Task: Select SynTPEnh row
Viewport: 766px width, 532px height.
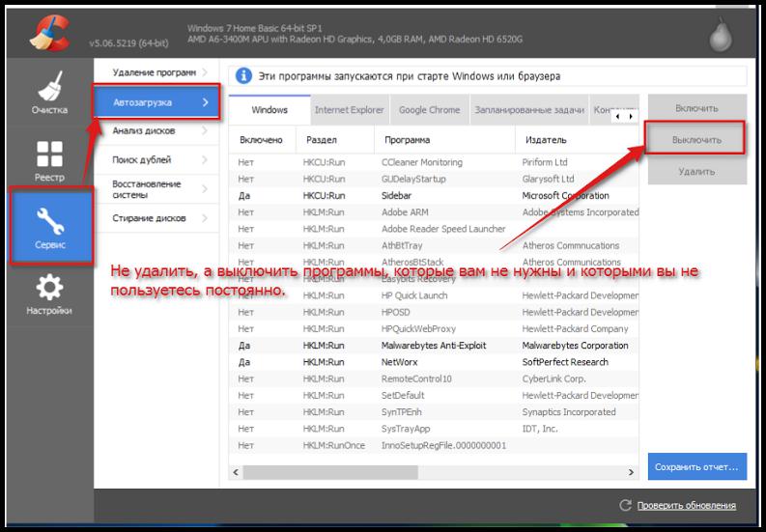Action: coord(434,412)
